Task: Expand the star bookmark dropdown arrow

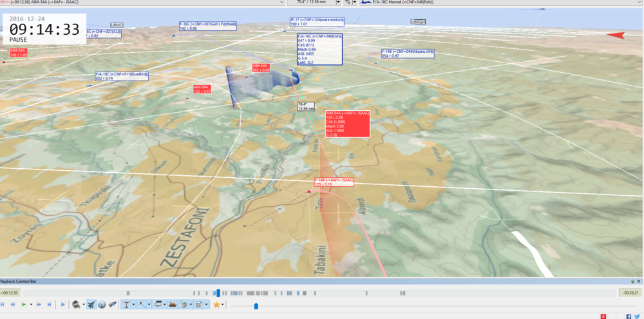Action: point(223,304)
